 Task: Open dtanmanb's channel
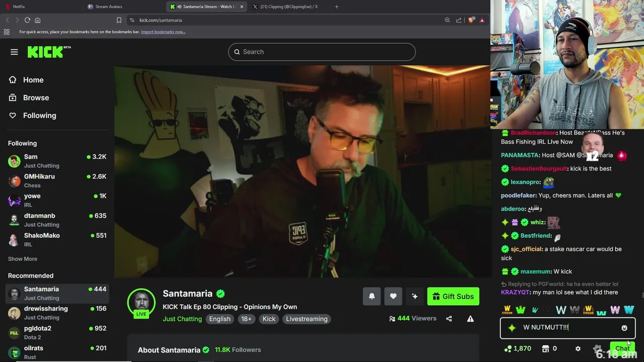(57, 220)
